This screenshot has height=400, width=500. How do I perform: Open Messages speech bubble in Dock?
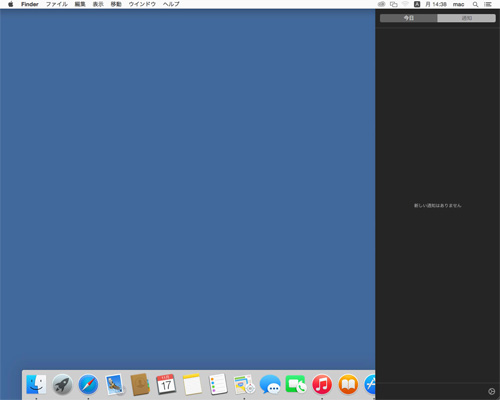[x=270, y=384]
